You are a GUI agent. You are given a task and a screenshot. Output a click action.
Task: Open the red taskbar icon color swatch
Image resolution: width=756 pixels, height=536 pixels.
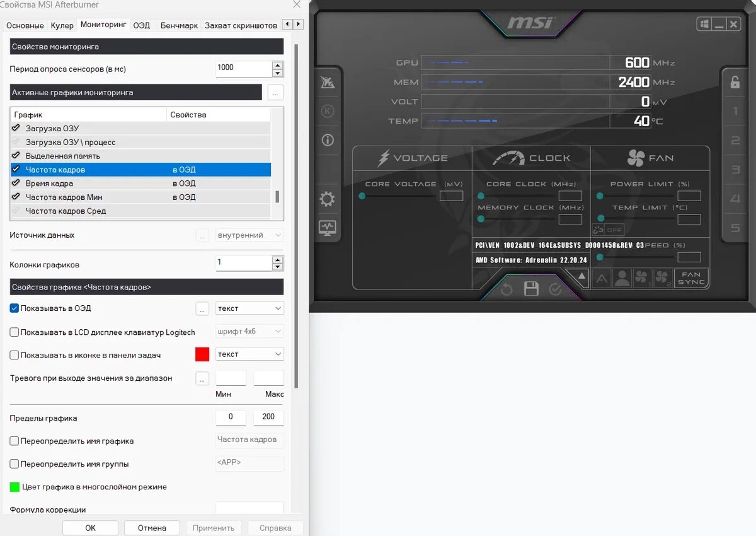202,354
